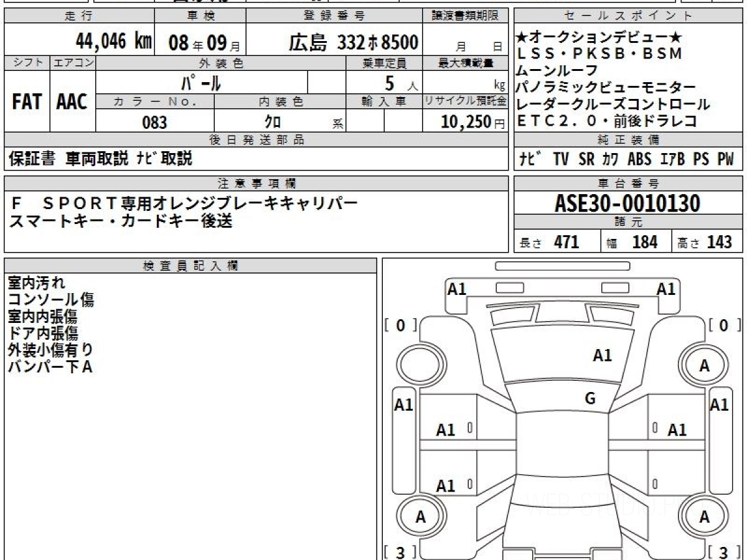Viewport: 747px width, 560px height.
Task: Click the ドア内張傷 inspector remark
Action: (43, 334)
